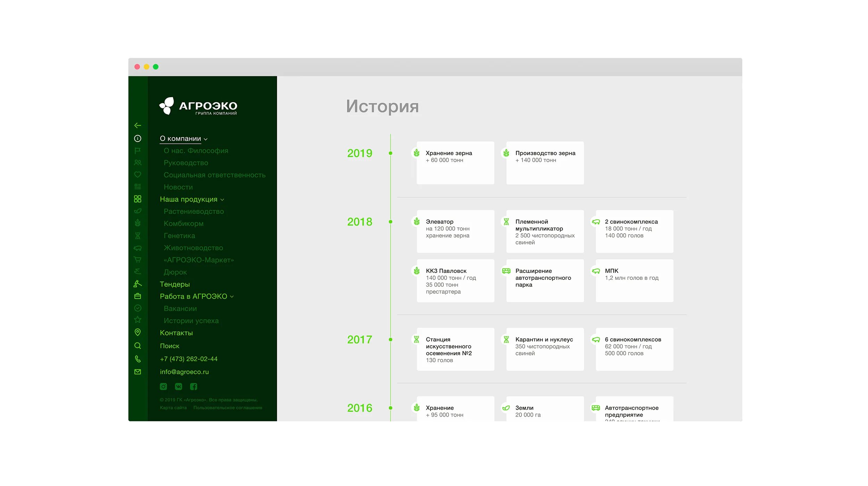Screen dimensions: 868x486
Task: Click the briefcase jobs sidebar icon
Action: [138, 296]
